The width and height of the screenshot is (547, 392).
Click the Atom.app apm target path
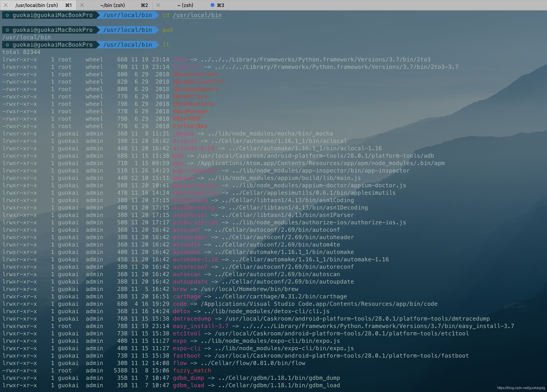[x=321, y=163]
